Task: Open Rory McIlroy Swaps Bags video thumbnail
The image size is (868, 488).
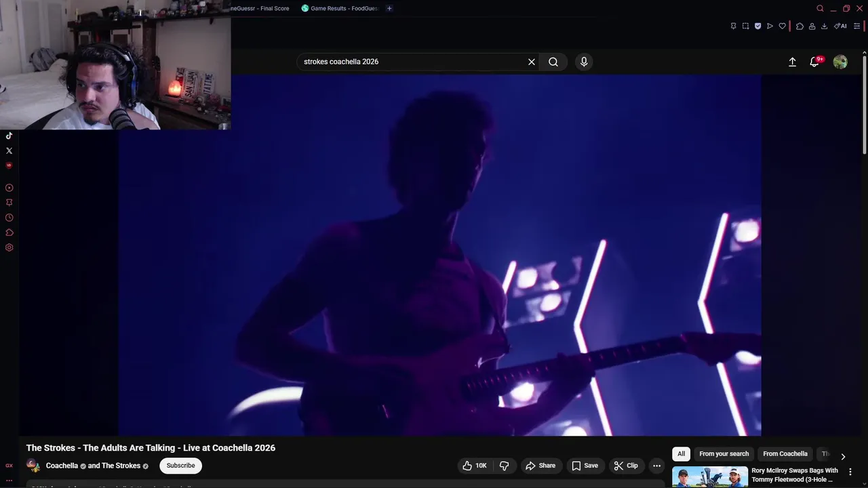Action: (x=710, y=477)
